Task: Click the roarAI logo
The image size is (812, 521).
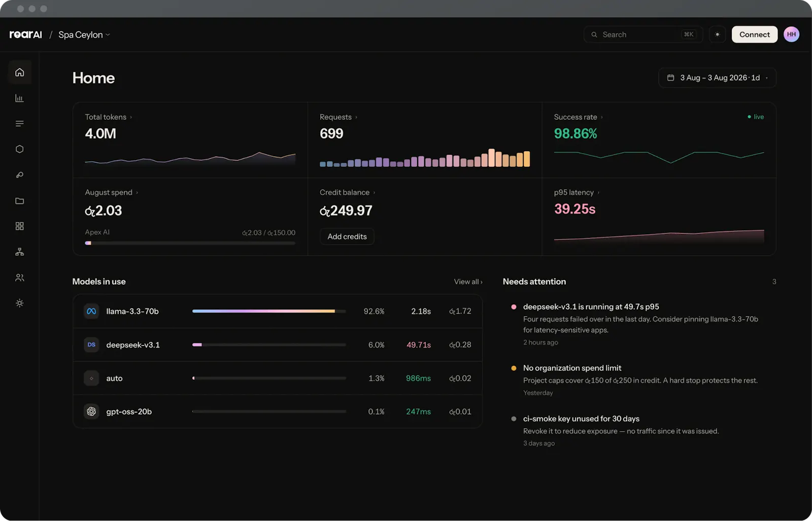Action: coord(26,34)
